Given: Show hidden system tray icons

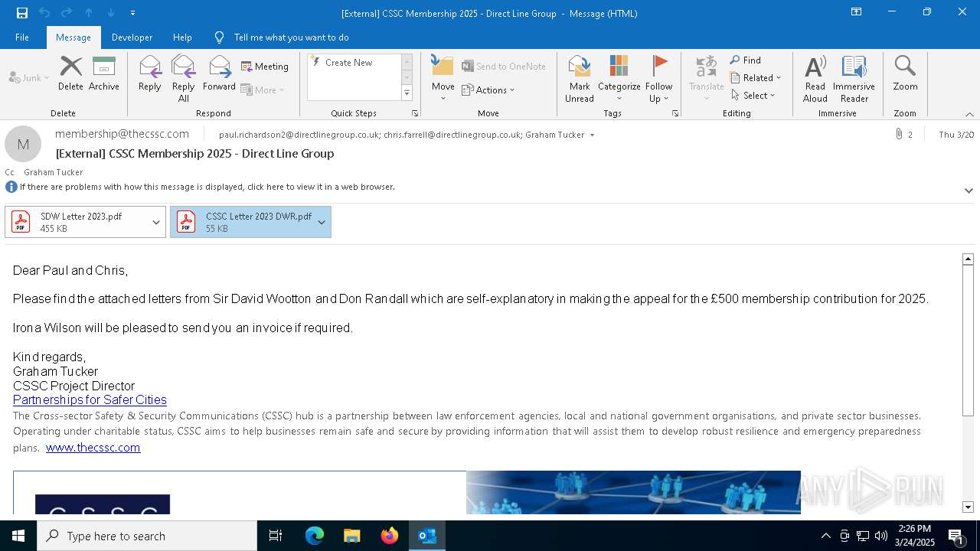Looking at the screenshot, I should tap(825, 536).
